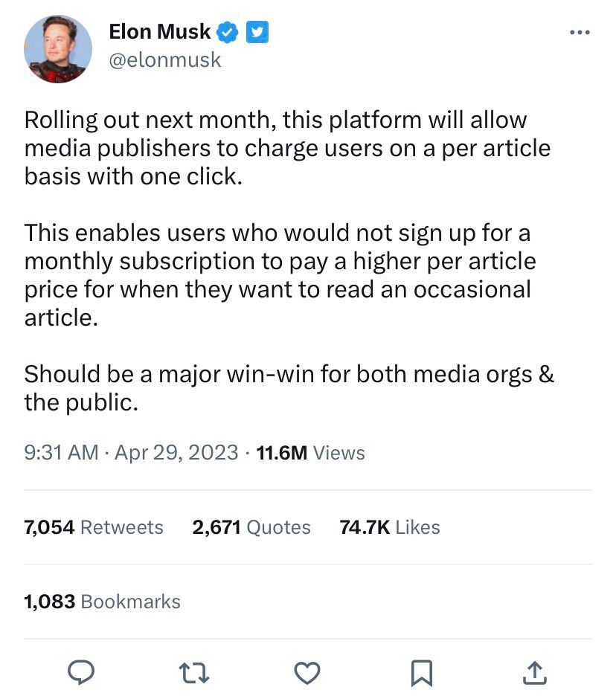The image size is (616, 696).
Task: Open the 2,671 Quotes list
Action: coord(251,527)
